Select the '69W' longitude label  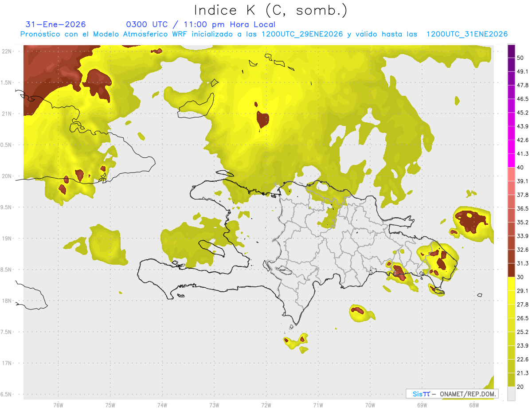[422, 405]
